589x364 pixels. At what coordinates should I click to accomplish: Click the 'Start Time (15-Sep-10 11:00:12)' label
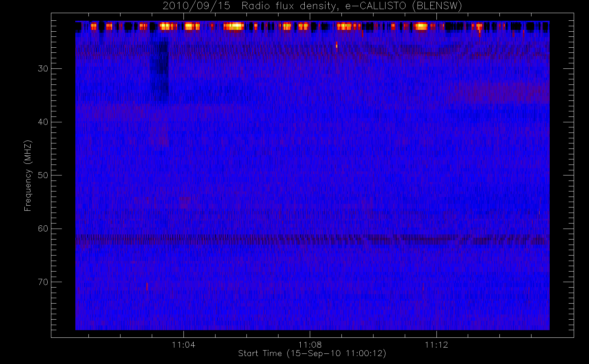click(312, 353)
